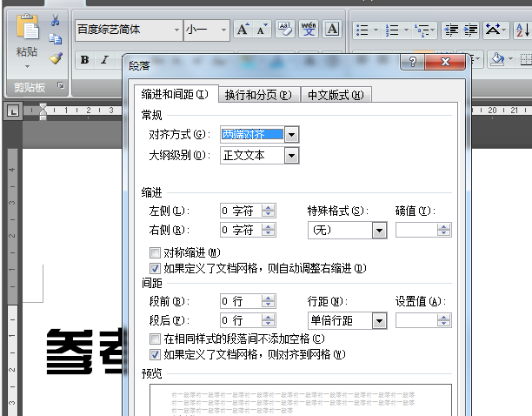Expand the shading color dropdown arrow
The width and height of the screenshot is (532, 416).
[x=510, y=59]
